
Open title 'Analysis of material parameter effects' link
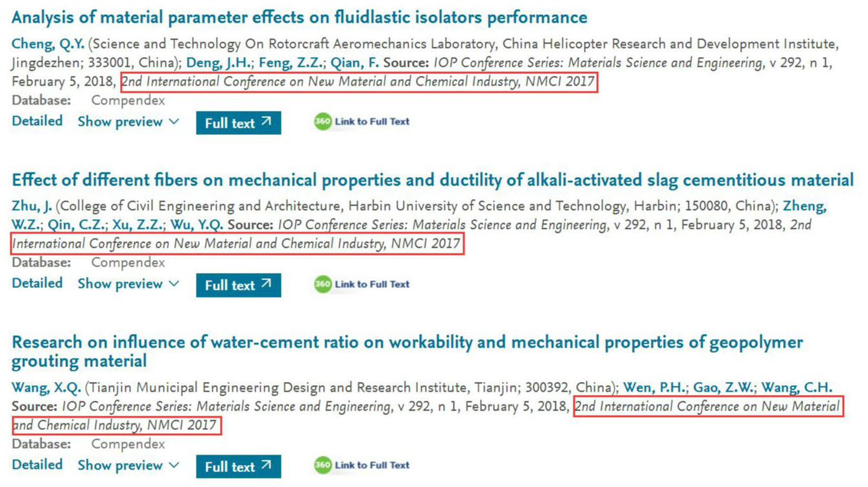(x=300, y=18)
